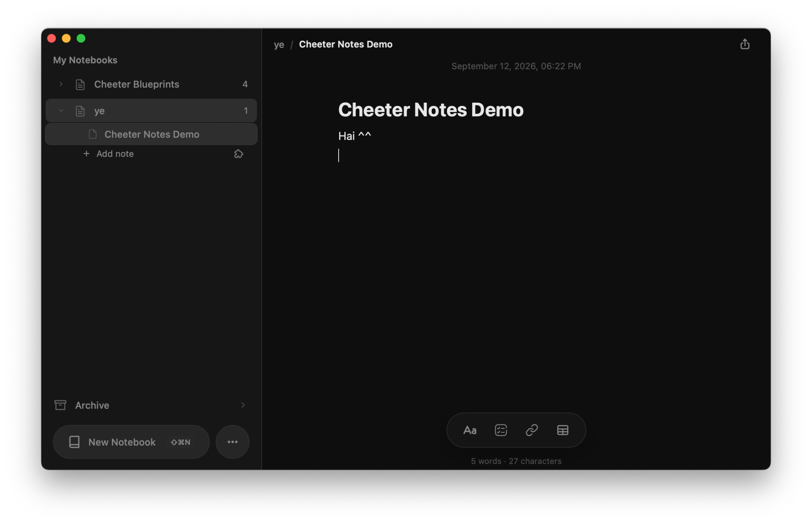Click the share icon in the top right

(x=745, y=44)
